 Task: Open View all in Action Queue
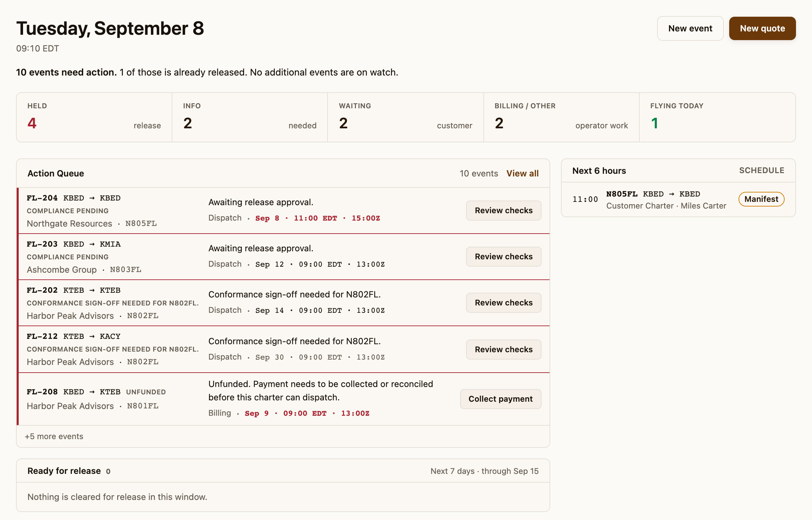tap(522, 173)
